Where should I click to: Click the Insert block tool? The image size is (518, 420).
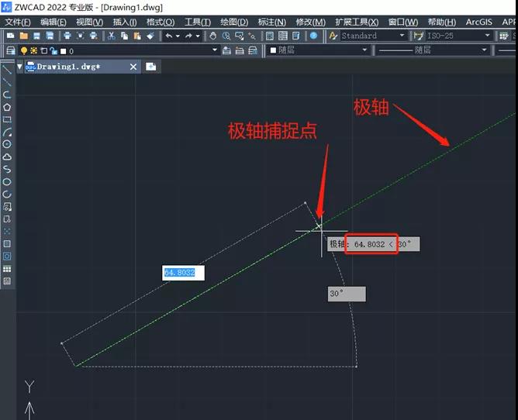pyautogui.click(x=7, y=207)
